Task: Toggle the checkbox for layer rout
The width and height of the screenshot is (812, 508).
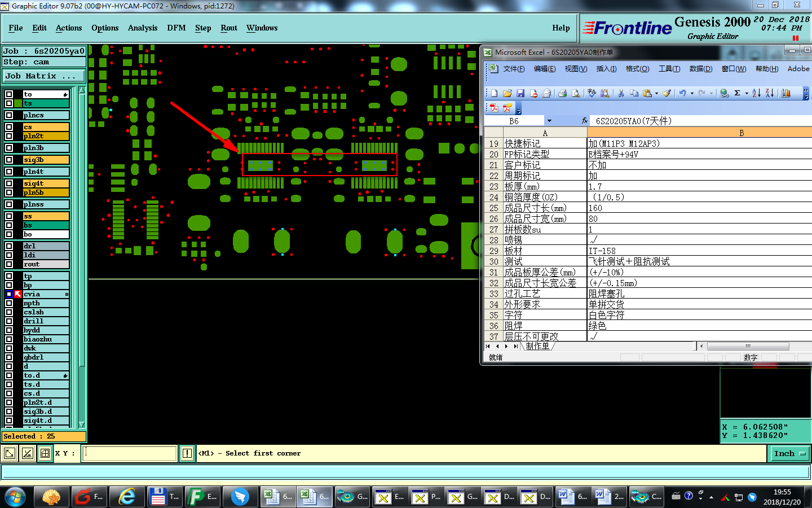Action: coord(9,264)
